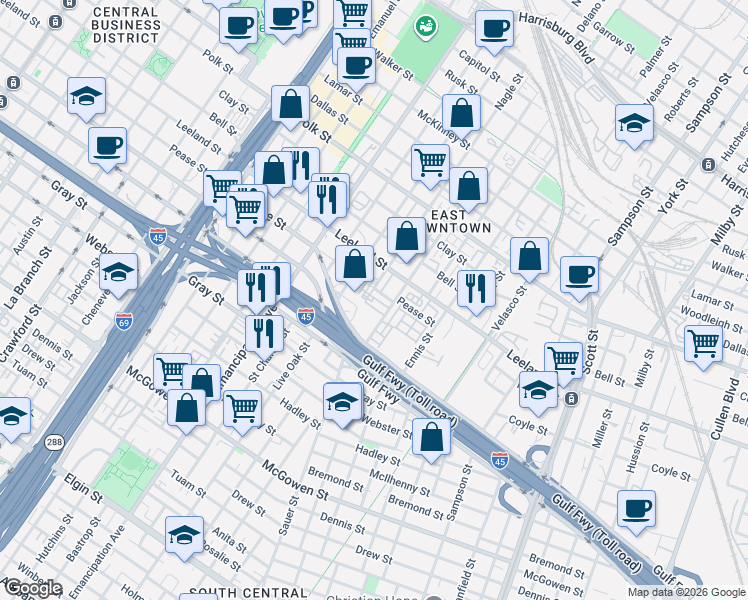This screenshot has width=748, height=600.
Task: Open the green park marker near Walker St
Action: coord(426,27)
